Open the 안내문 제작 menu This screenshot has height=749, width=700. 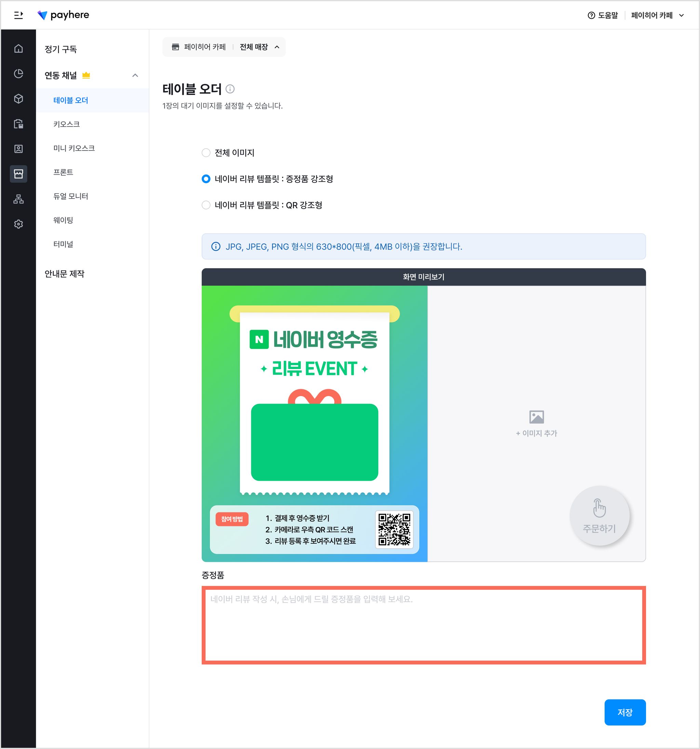point(65,273)
